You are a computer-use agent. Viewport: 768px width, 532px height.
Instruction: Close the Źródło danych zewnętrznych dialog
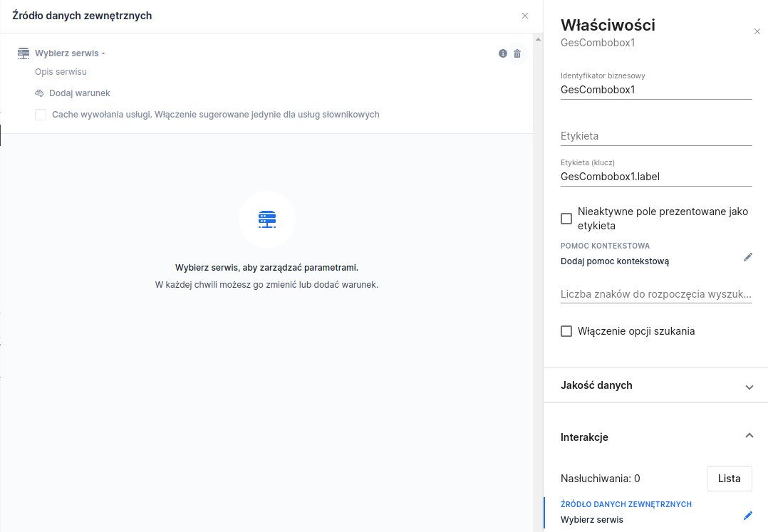pyautogui.click(x=525, y=16)
